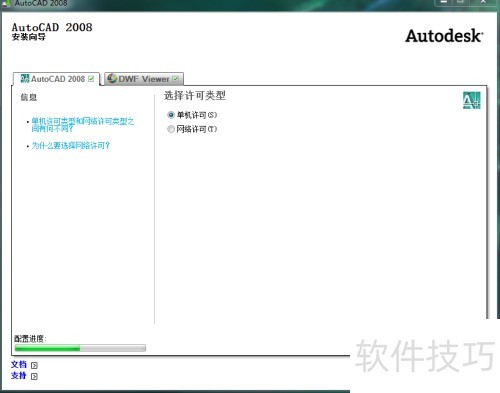
Task: Click the Autodesk logo
Action: tap(444, 36)
